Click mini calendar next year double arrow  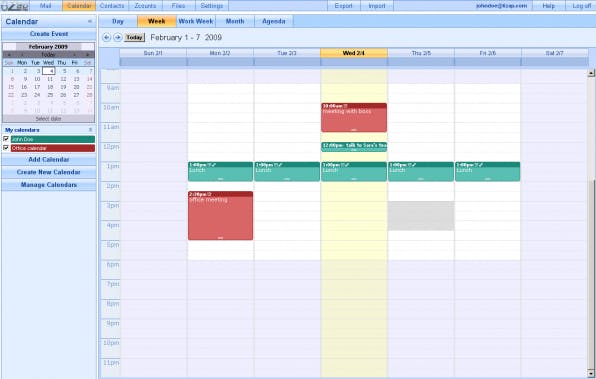tap(87, 55)
